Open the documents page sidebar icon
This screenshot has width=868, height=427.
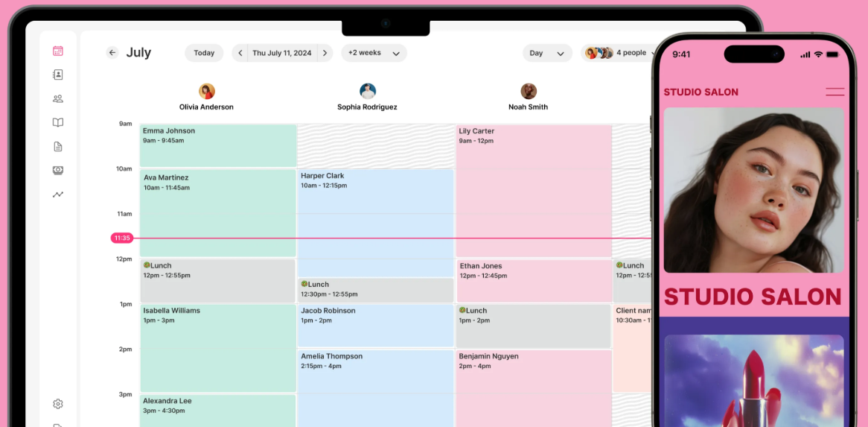pos(58,147)
